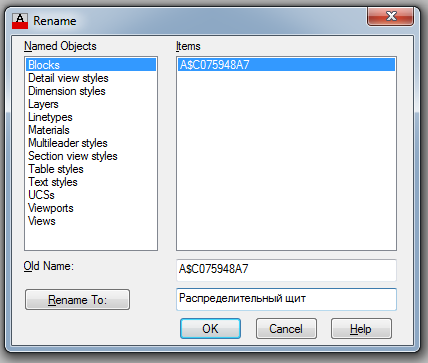The width and height of the screenshot is (428, 363).
Task: Select Materials object type
Action: [x=49, y=130]
